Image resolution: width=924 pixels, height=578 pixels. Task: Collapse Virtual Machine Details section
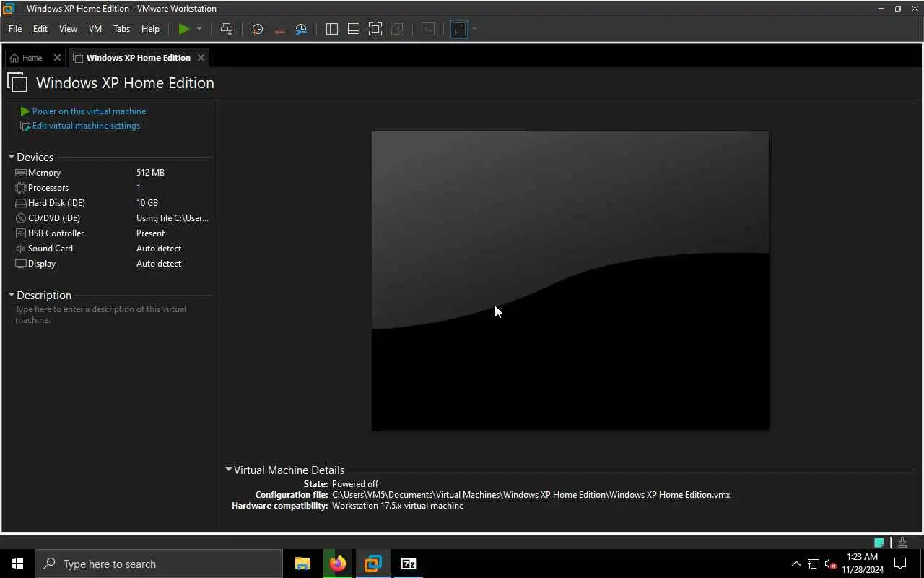[x=229, y=470]
